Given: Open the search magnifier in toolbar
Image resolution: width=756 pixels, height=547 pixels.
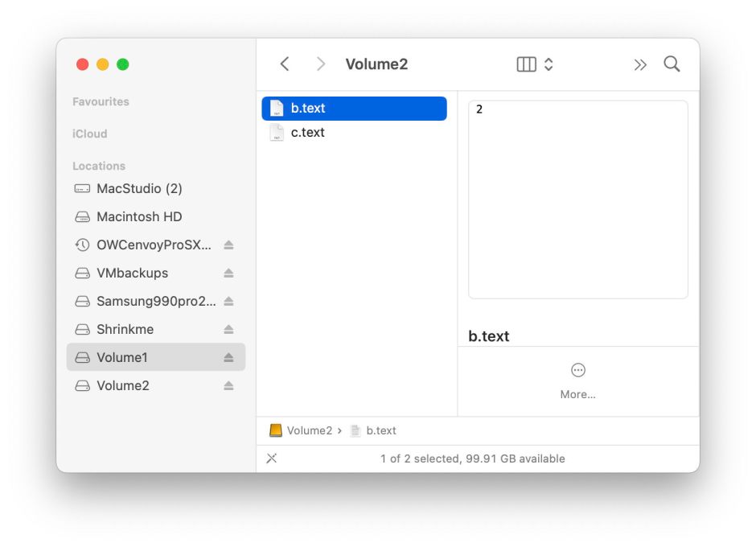Looking at the screenshot, I should click(672, 64).
